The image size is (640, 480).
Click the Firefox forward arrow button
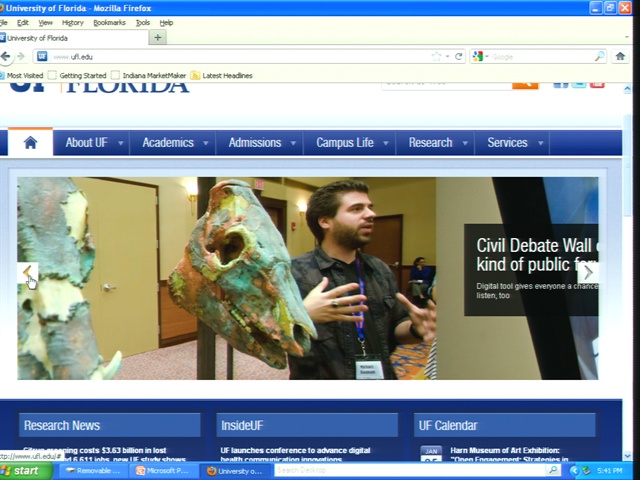[x=20, y=56]
